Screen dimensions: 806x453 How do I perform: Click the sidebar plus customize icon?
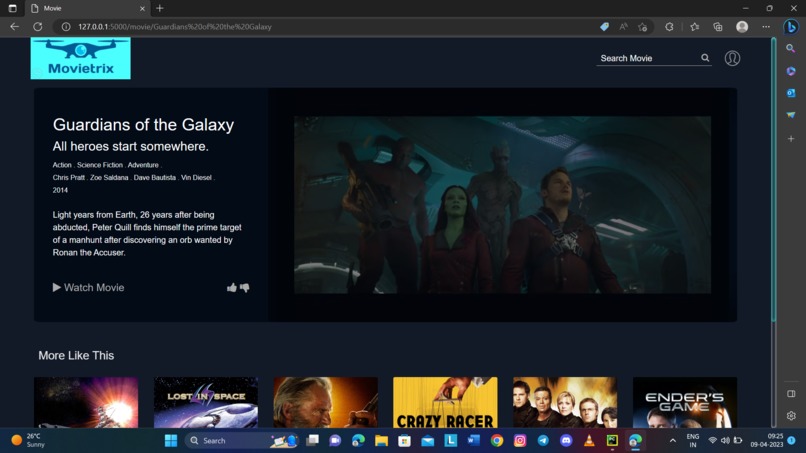point(791,138)
